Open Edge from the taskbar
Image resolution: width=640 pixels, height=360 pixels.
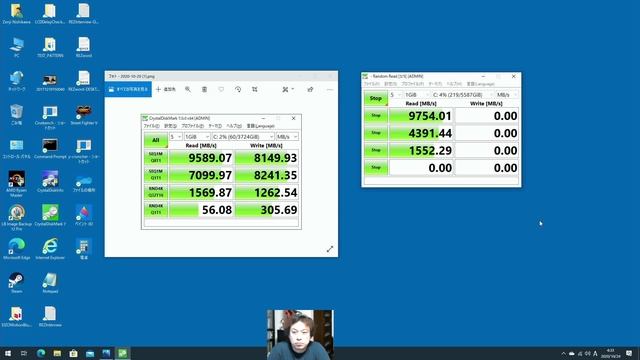click(41, 353)
